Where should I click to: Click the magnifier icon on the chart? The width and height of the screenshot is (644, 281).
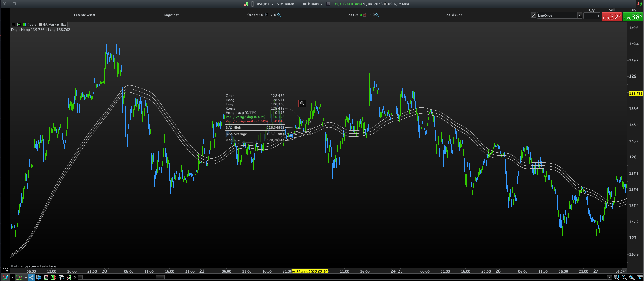(x=302, y=104)
